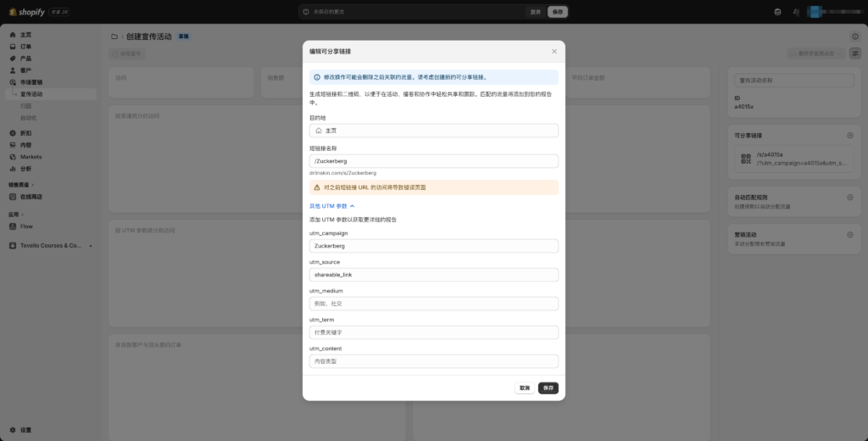Click Markets label in the sidebar

31,157
